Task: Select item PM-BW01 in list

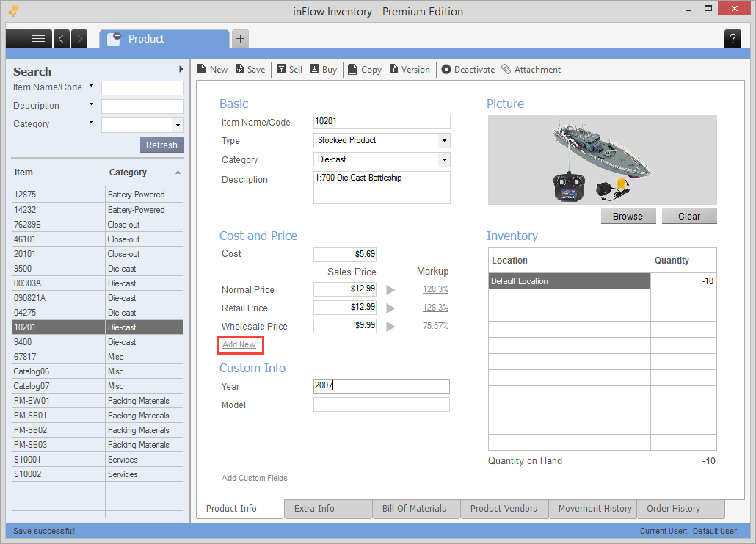Action: pos(98,401)
